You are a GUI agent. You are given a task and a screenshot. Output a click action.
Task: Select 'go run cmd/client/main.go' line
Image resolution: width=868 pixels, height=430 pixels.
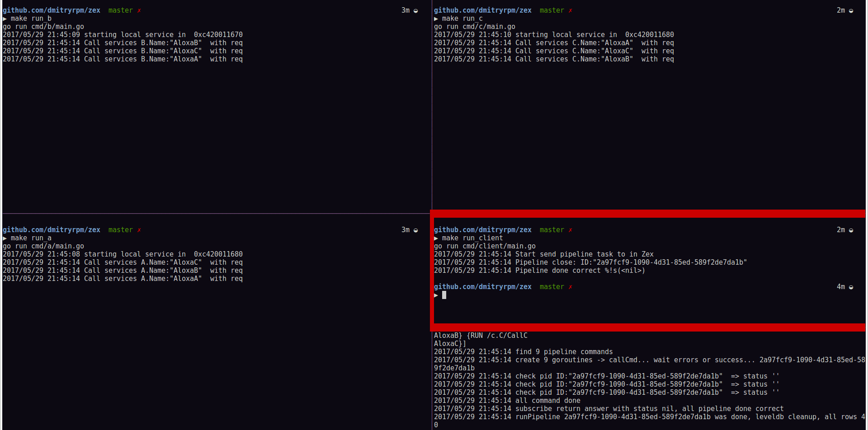(x=485, y=246)
